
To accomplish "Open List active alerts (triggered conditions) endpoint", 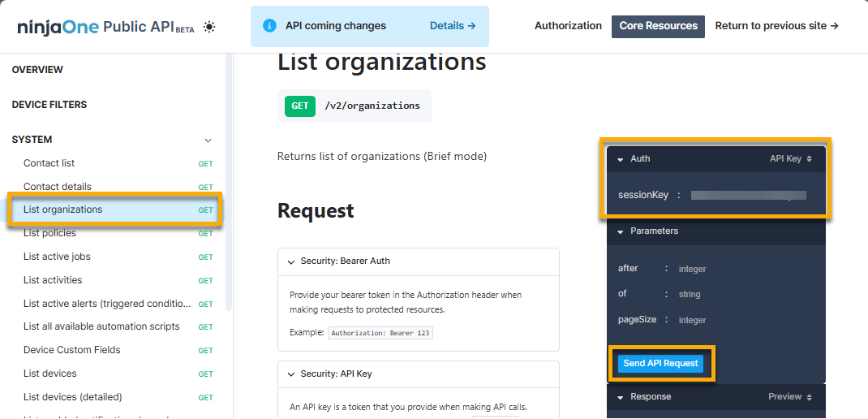I will tap(118, 303).
